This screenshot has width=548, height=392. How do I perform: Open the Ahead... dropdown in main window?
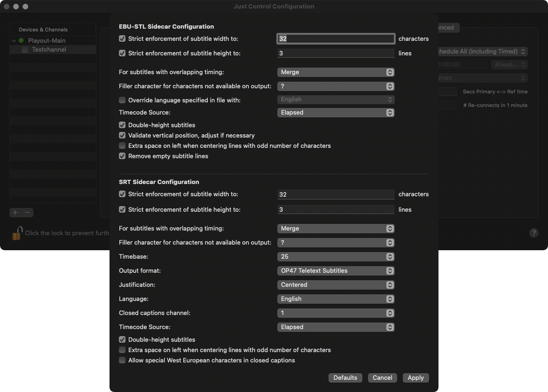[x=509, y=65]
